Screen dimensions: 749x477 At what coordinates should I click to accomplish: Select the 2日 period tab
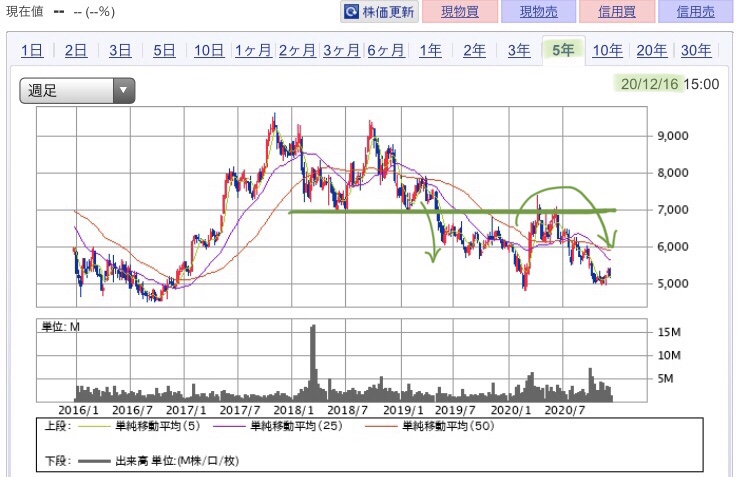(76, 50)
